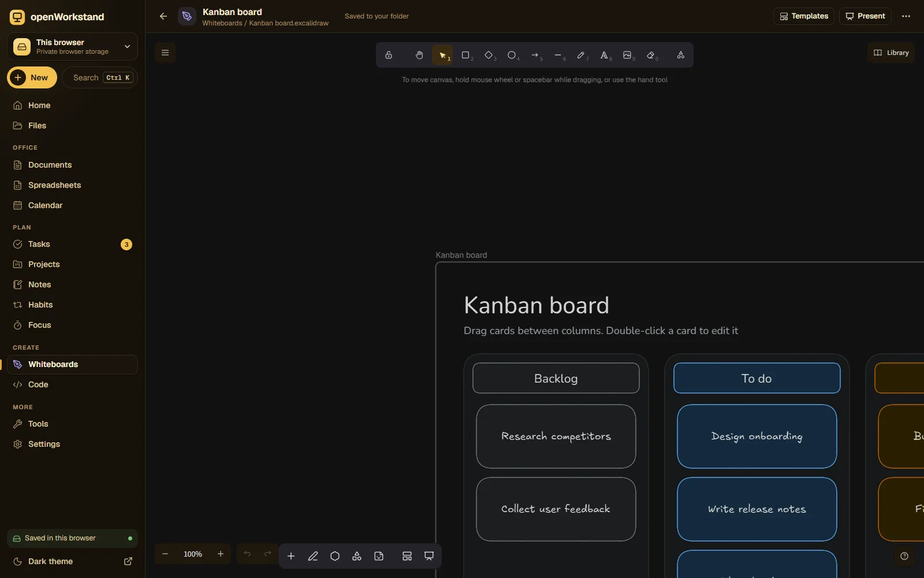Select the Ellipse tool
Image resolution: width=924 pixels, height=578 pixels.
(x=512, y=55)
